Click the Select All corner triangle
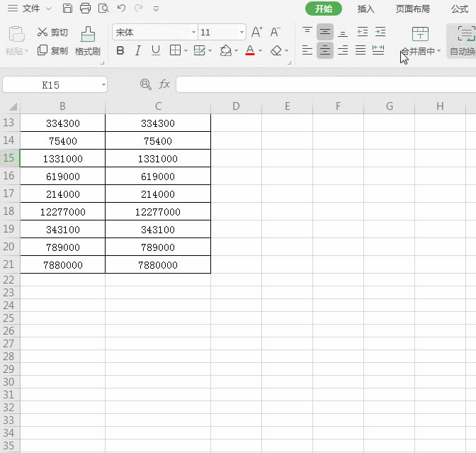Viewport: 476px width, 453px height. coord(13,106)
